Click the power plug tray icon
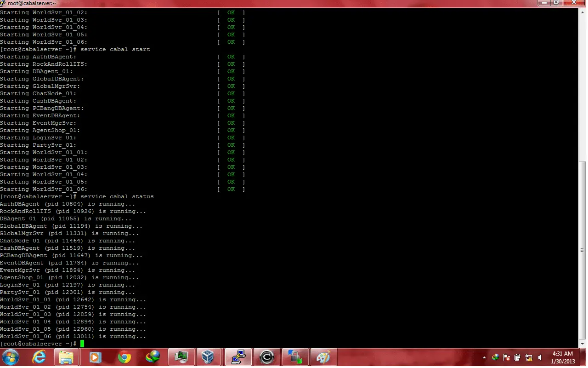The width and height of the screenshot is (588, 368). [518, 357]
